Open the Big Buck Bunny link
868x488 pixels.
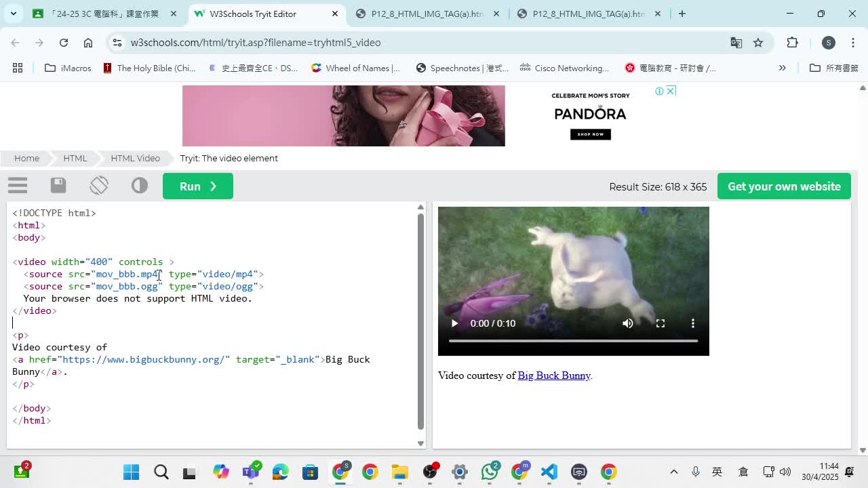point(553,375)
